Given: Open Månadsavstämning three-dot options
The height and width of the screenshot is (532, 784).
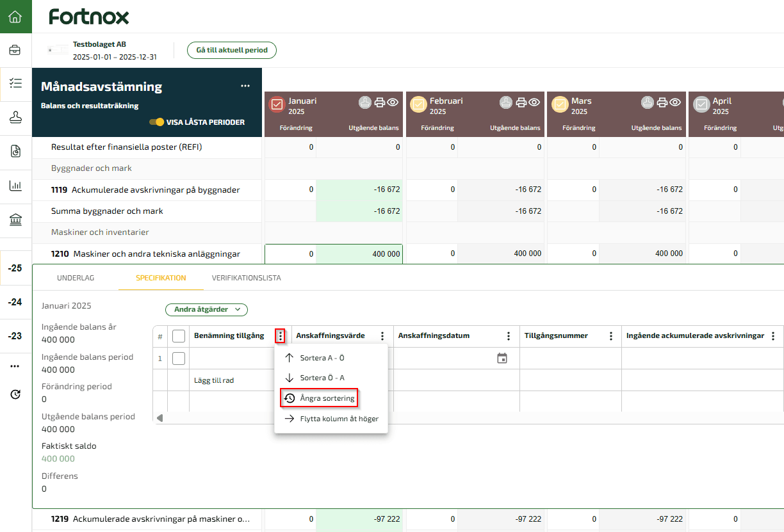Looking at the screenshot, I should click(245, 86).
